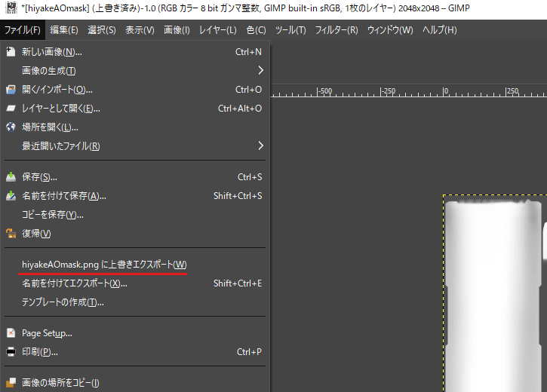The height and width of the screenshot is (392, 547).
Task: Click the white mask image on canvas
Action: (x=493, y=296)
